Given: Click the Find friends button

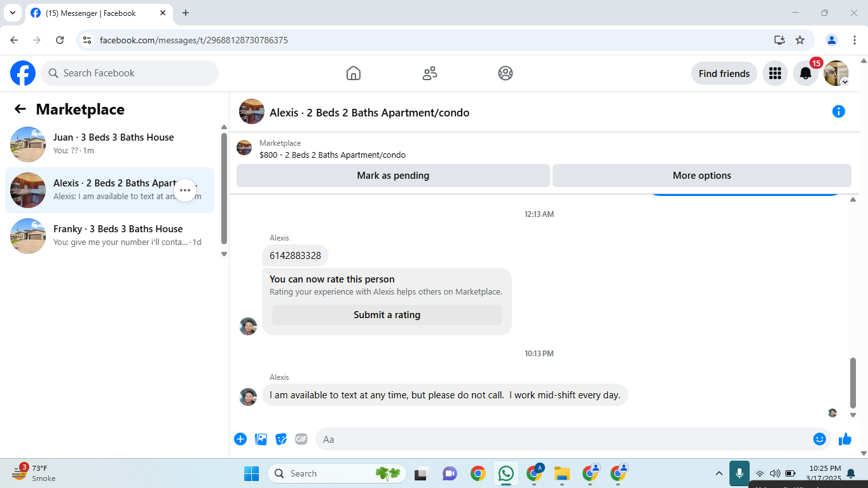Looking at the screenshot, I should click(724, 73).
